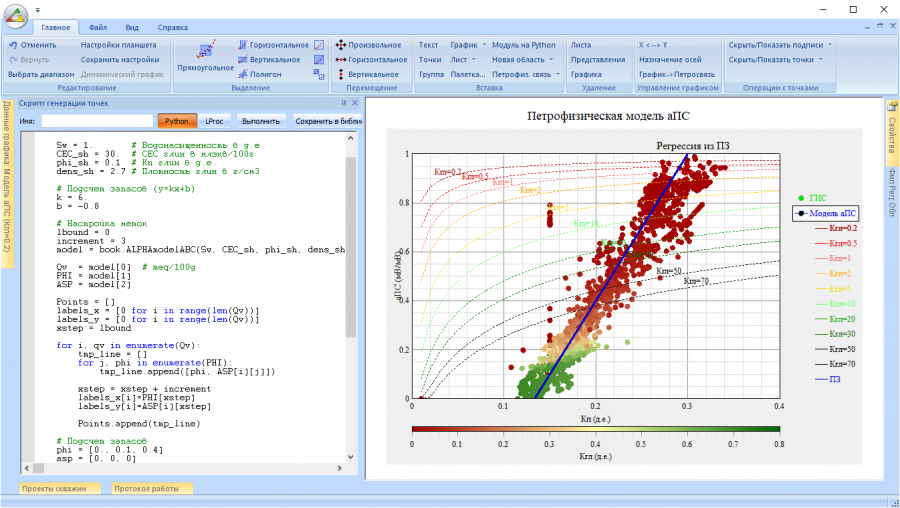
Task: Click the Отменить undo arrow
Action: (13, 45)
